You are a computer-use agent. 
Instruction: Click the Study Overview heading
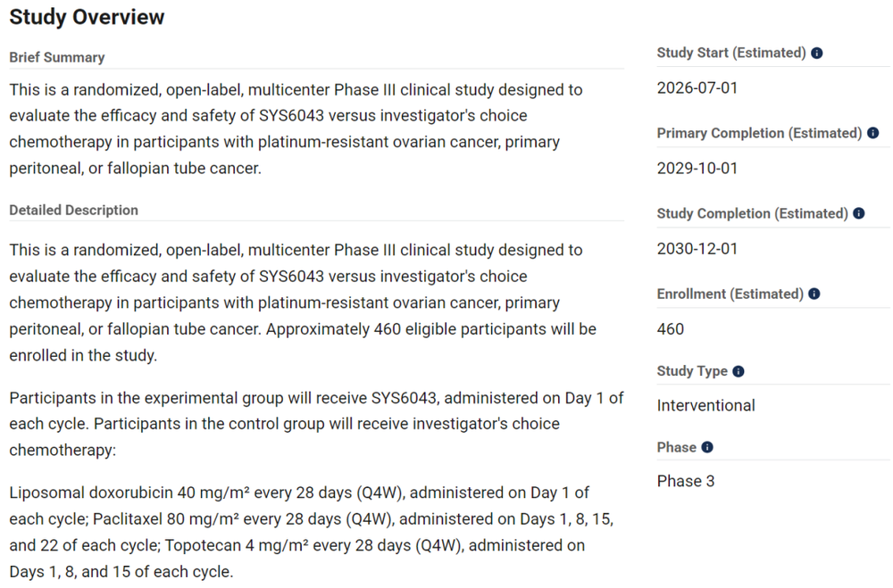[88, 17]
